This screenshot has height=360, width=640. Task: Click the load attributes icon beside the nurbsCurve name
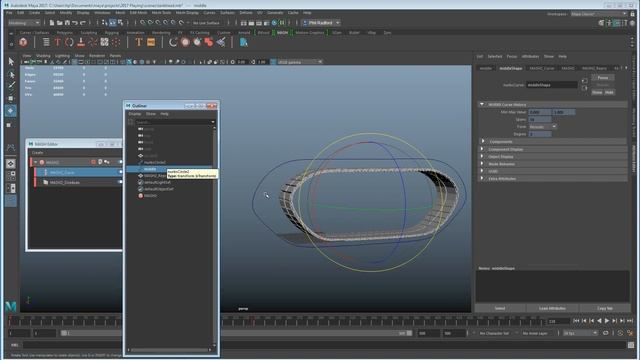(x=584, y=81)
